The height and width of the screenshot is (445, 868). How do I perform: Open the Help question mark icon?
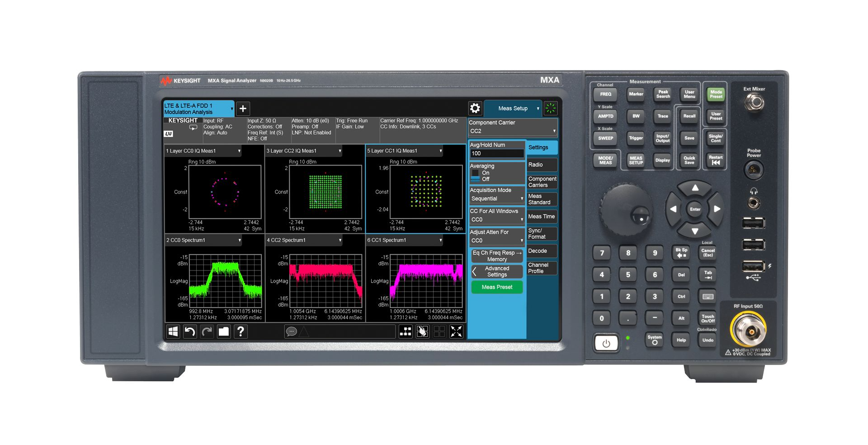click(x=241, y=331)
